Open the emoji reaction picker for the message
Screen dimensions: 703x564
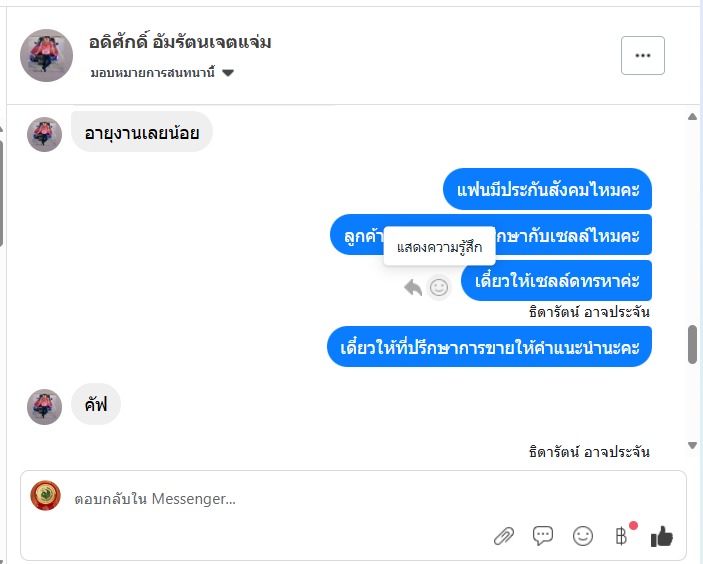(439, 288)
